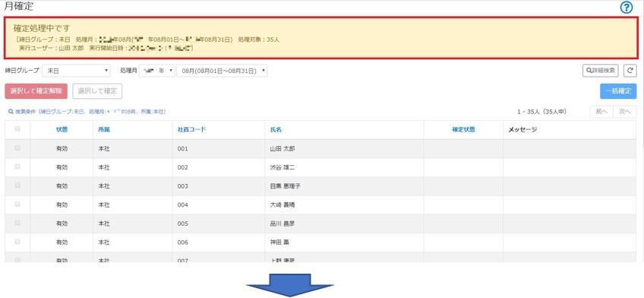
Task: Click the 一括確定 bulk confirm button
Action: click(x=618, y=91)
